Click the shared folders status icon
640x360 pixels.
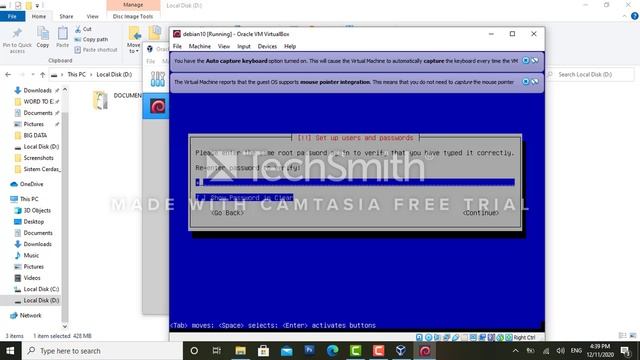click(x=464, y=338)
